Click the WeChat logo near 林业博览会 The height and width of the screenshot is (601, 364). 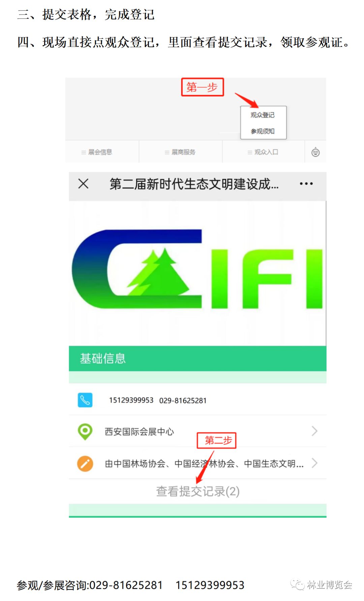(x=297, y=585)
